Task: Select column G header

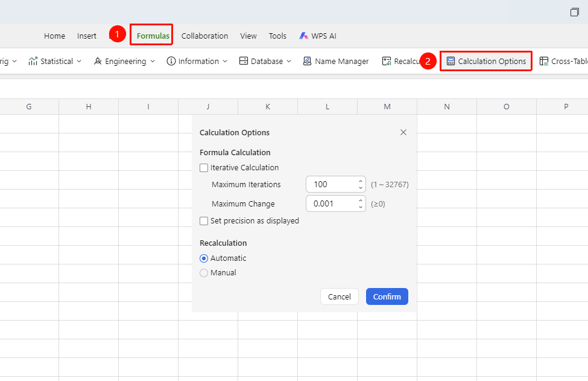Action: coord(29,107)
